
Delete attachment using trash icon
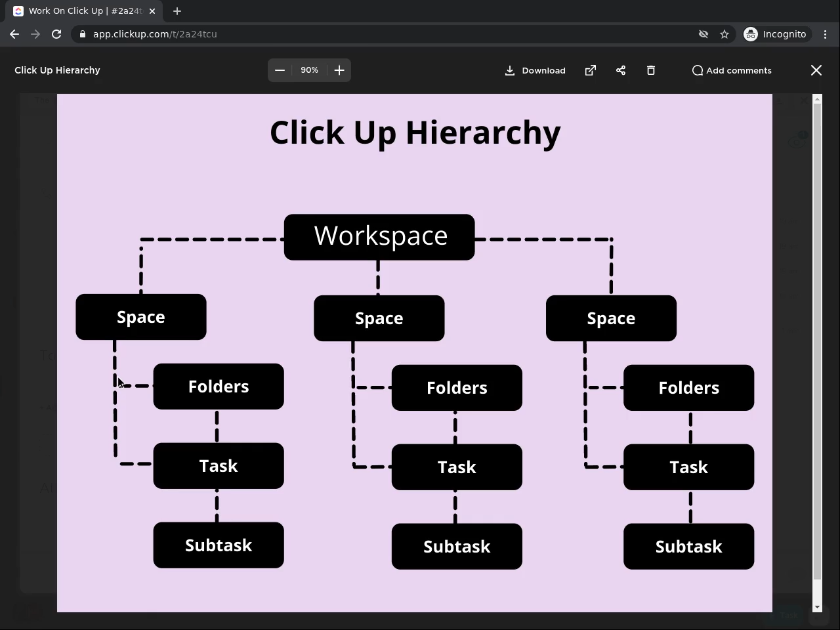651,70
